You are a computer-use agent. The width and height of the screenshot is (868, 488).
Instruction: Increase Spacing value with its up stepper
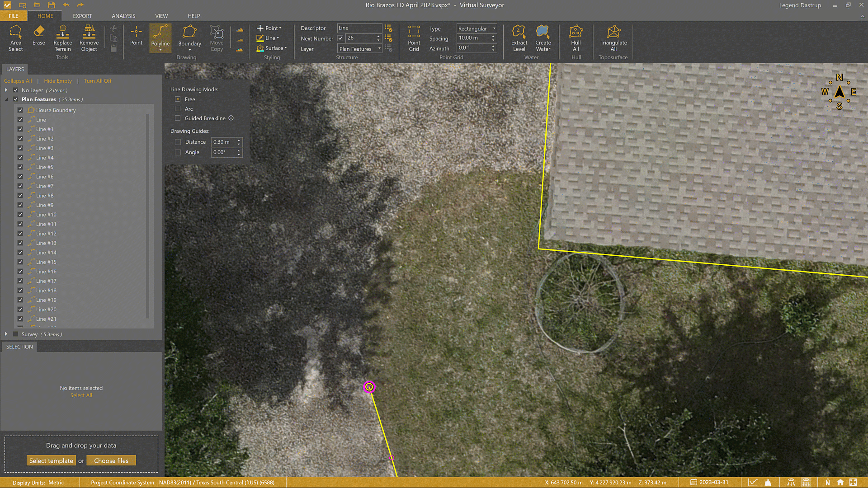click(x=492, y=36)
